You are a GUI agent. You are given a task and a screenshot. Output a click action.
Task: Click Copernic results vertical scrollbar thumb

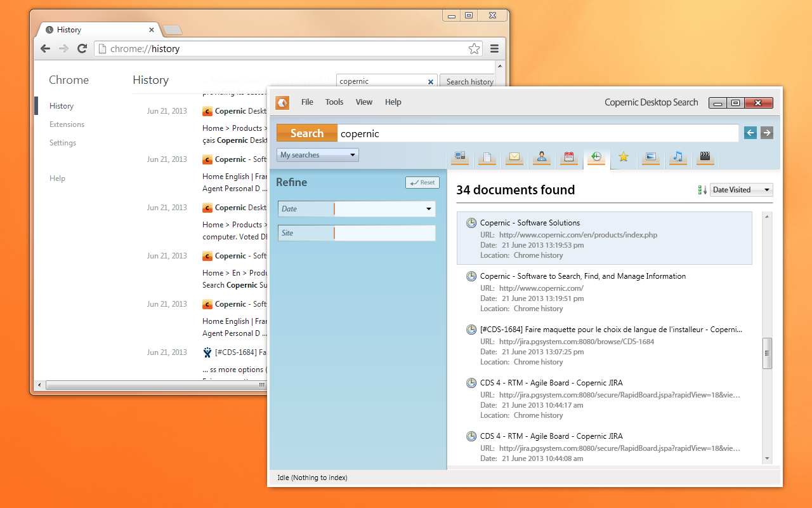coord(767,353)
